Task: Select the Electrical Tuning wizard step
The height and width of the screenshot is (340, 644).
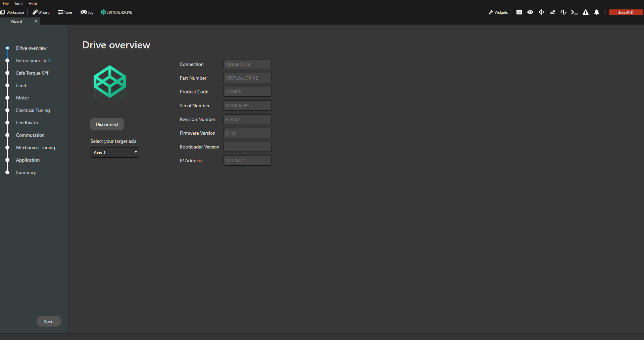Action: (x=33, y=110)
